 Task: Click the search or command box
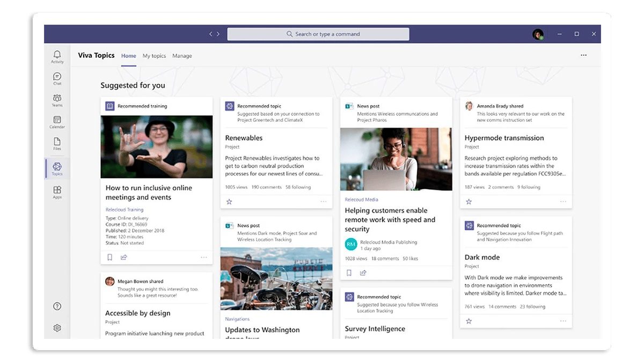318,34
